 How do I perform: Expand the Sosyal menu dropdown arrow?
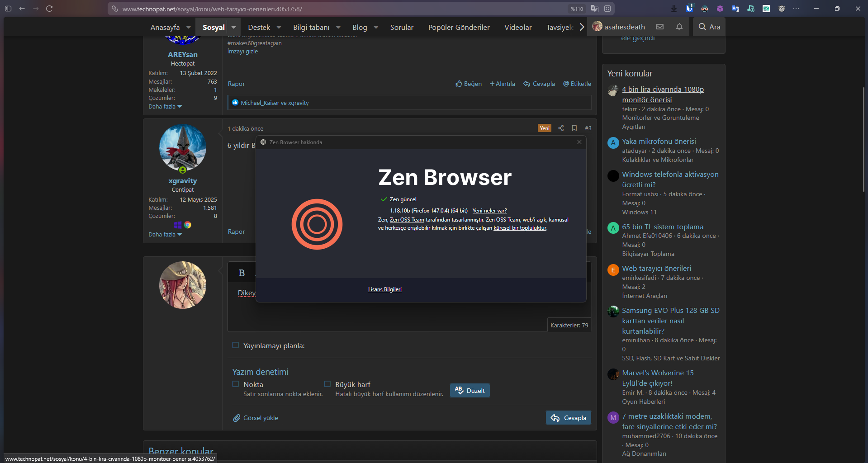pyautogui.click(x=233, y=27)
